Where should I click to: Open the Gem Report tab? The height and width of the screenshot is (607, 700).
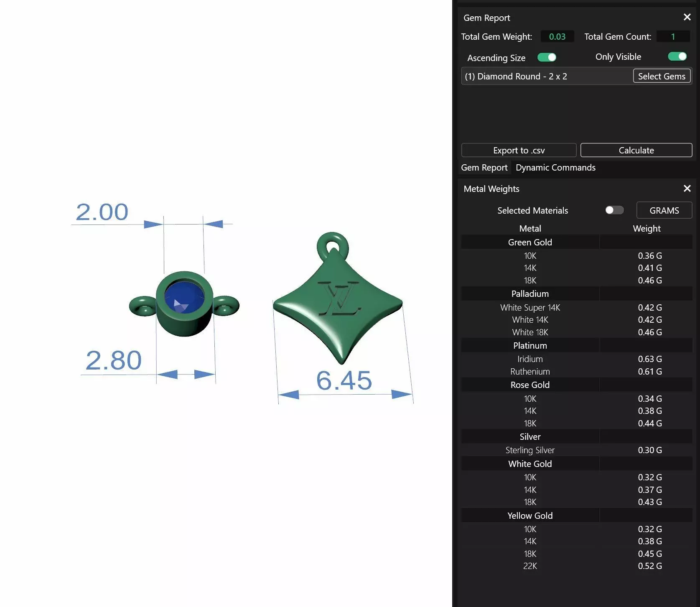click(484, 168)
